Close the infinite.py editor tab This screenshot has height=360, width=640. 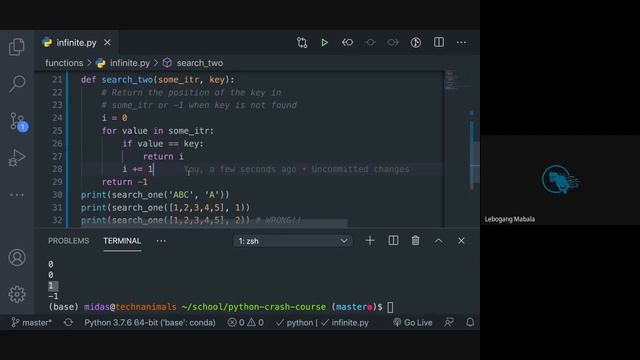click(x=107, y=42)
